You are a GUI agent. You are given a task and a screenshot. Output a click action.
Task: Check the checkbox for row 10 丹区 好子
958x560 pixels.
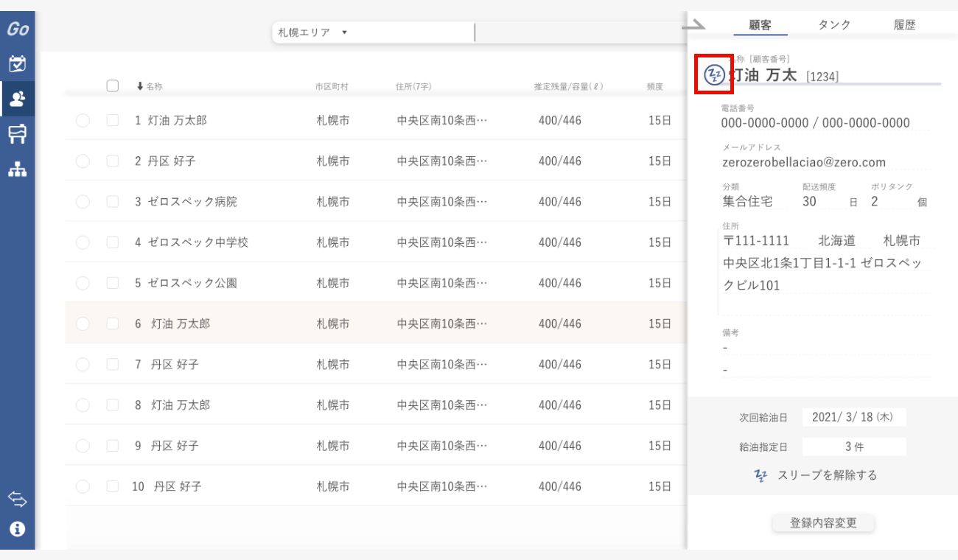(112, 486)
